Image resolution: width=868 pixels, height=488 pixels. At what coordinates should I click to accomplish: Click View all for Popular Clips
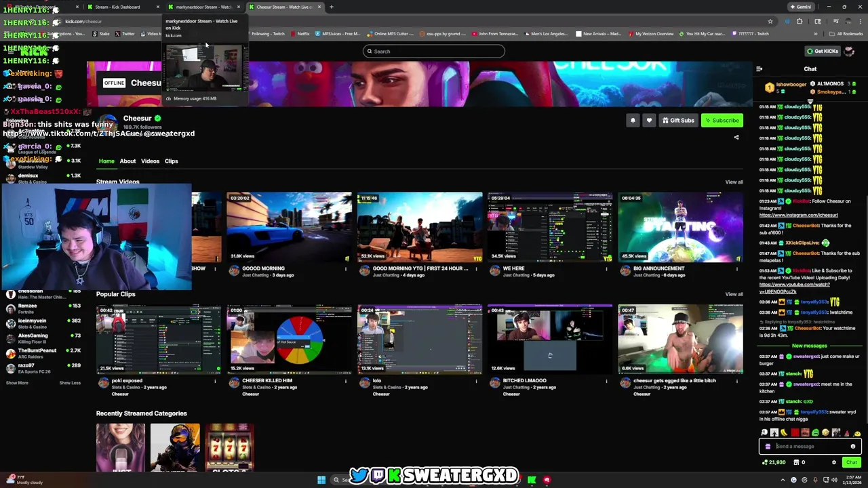734,294
